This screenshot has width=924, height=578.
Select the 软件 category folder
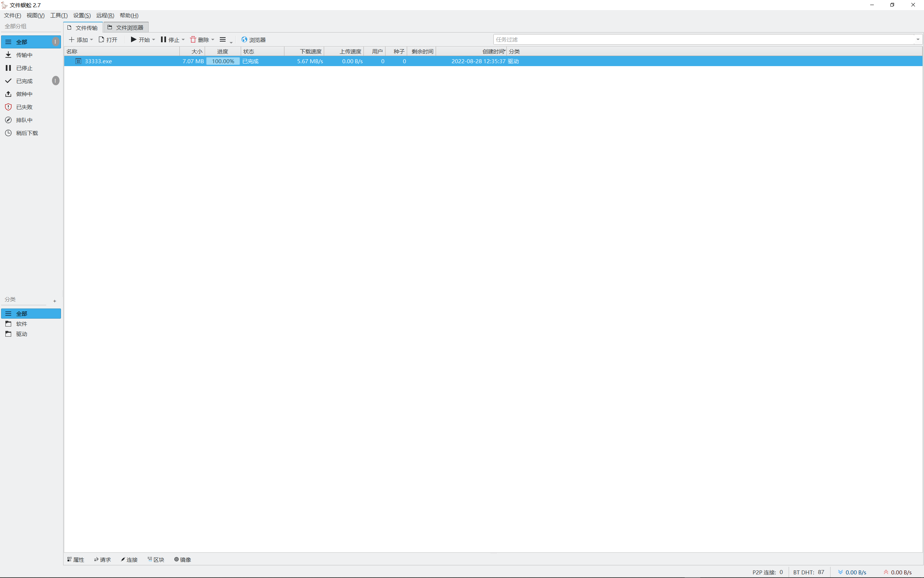click(31, 324)
